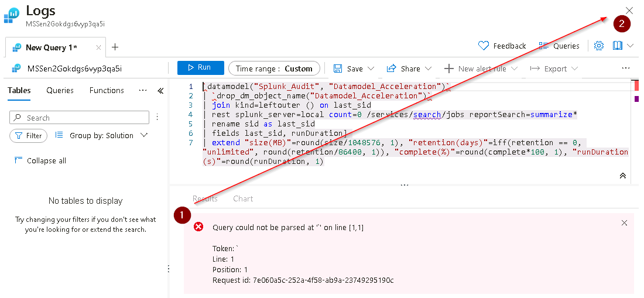Add a new query tab with plus

pyautogui.click(x=115, y=47)
